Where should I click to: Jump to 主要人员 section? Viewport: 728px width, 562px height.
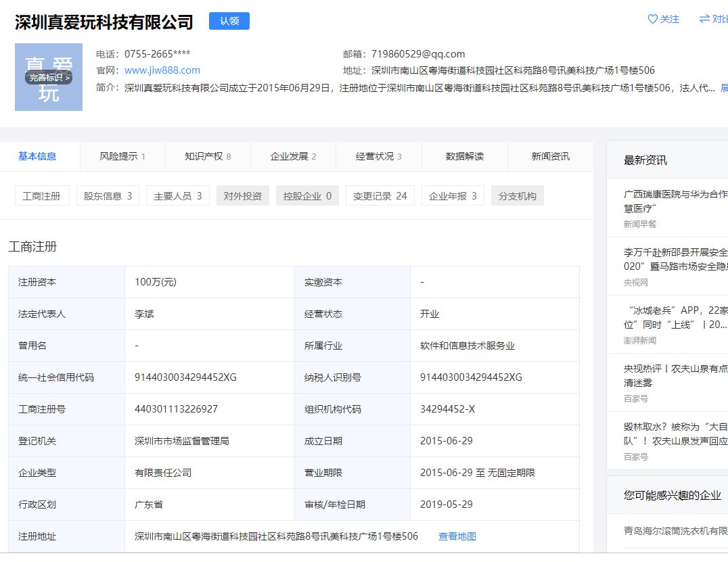(x=178, y=196)
